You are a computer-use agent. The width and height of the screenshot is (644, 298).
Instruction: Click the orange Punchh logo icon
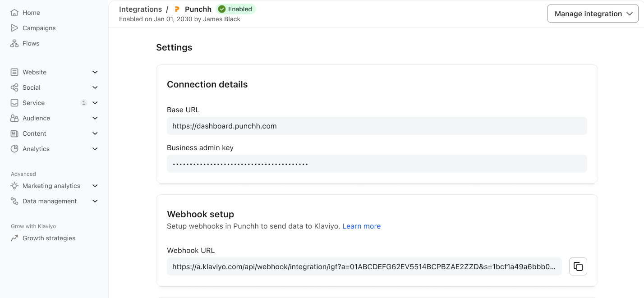tap(177, 9)
